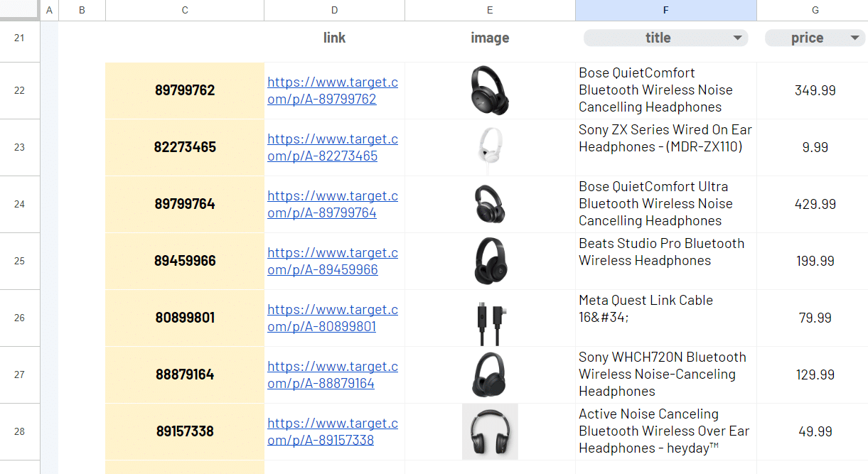868x474 pixels.
Task: Click the 429.99 price cell
Action: pyautogui.click(x=815, y=204)
